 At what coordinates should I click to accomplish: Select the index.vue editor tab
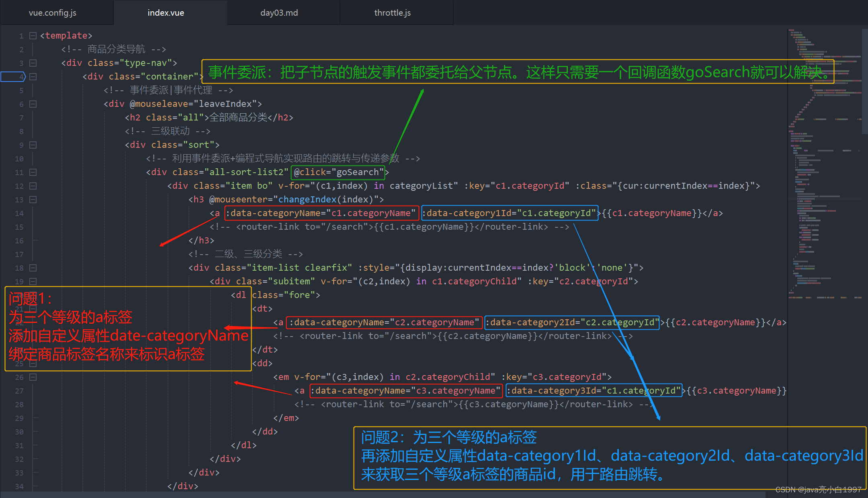(166, 13)
